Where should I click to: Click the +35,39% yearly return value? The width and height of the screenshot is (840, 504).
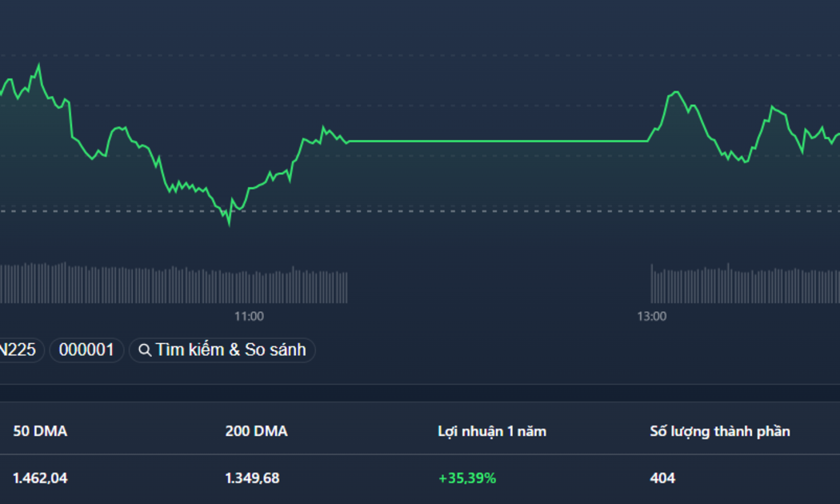467,478
